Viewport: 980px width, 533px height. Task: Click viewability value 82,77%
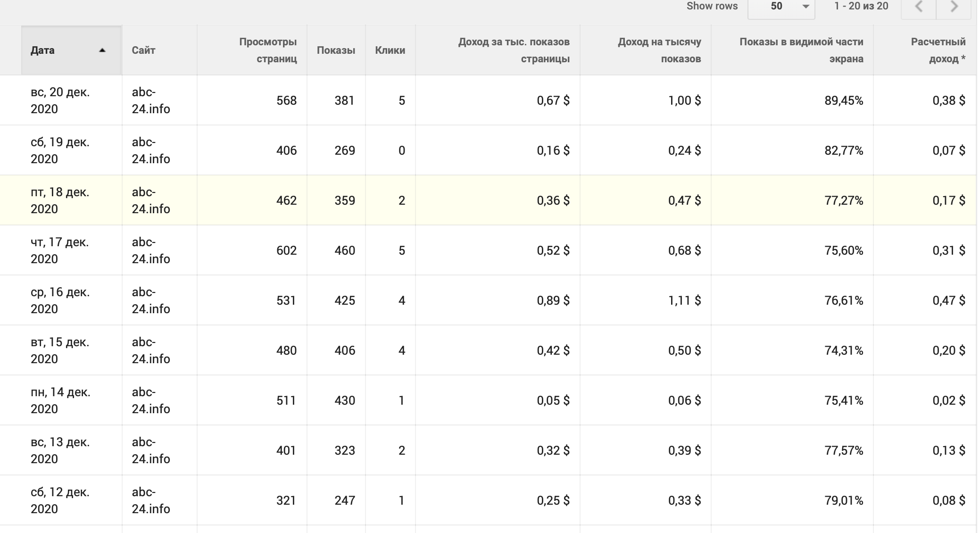[x=844, y=150]
